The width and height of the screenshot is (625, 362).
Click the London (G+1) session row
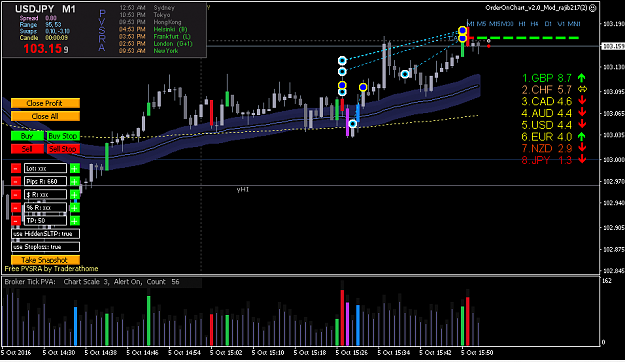(x=156, y=43)
